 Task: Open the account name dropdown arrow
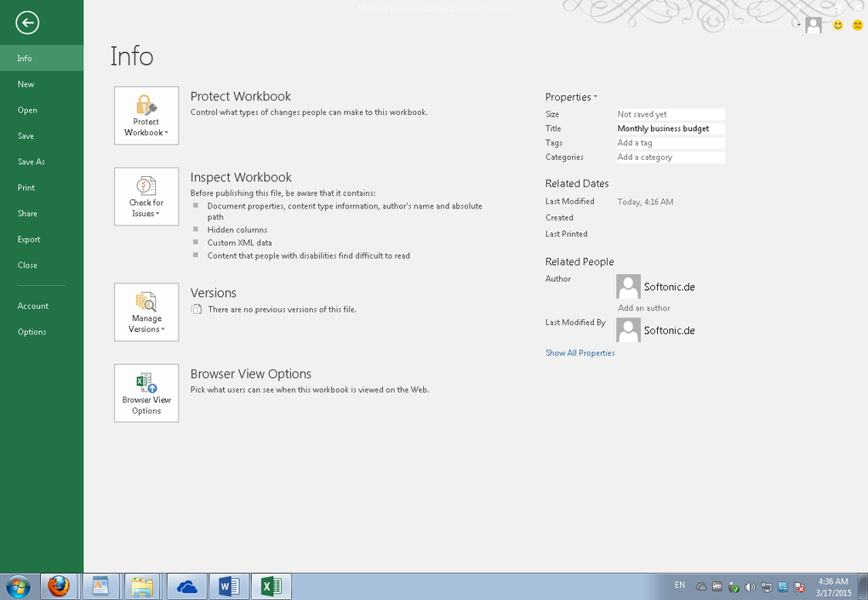point(799,25)
